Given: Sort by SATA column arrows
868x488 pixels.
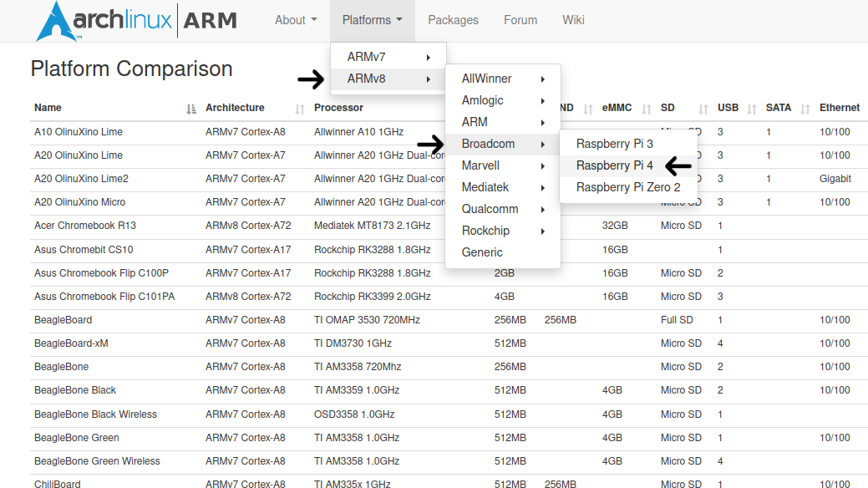Looking at the screenshot, I should (805, 109).
